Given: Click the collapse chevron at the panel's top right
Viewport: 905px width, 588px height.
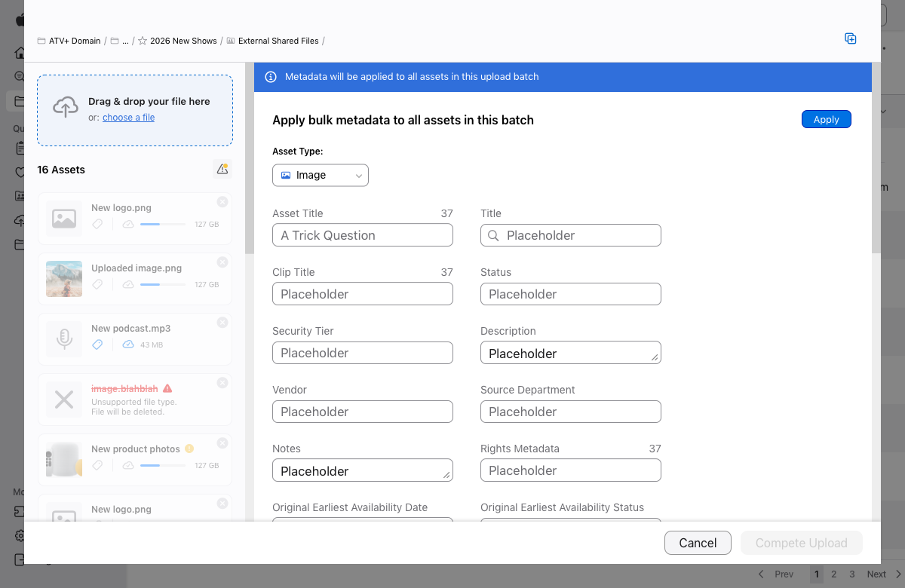Looking at the screenshot, I should click(x=882, y=111).
